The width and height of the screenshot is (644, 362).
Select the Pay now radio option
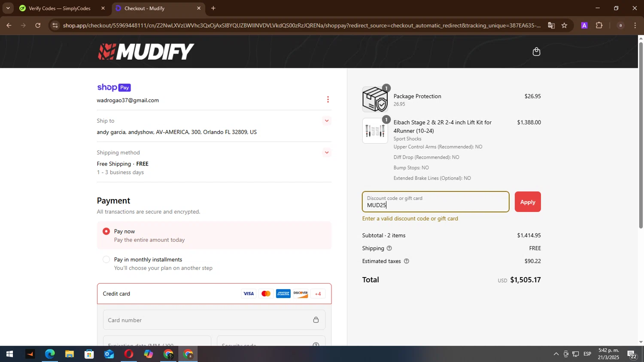coord(106,231)
